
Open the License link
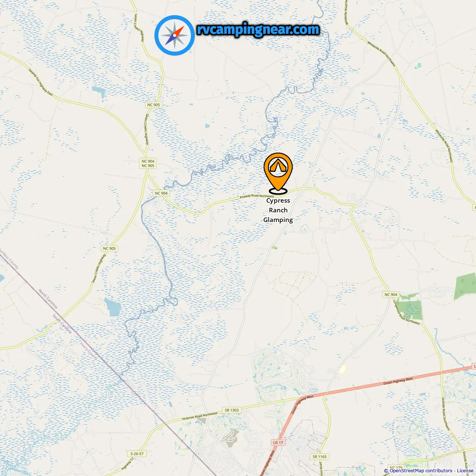[465, 471]
